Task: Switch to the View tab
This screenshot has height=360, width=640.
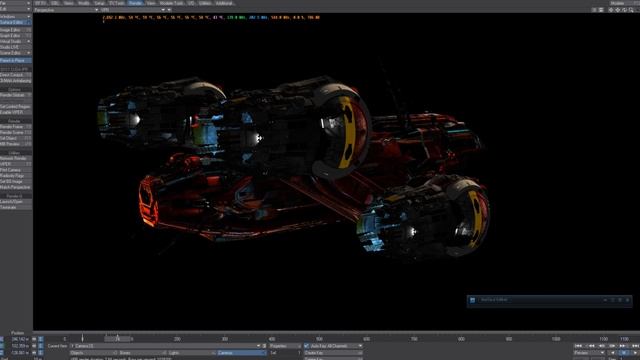Action: (151, 3)
